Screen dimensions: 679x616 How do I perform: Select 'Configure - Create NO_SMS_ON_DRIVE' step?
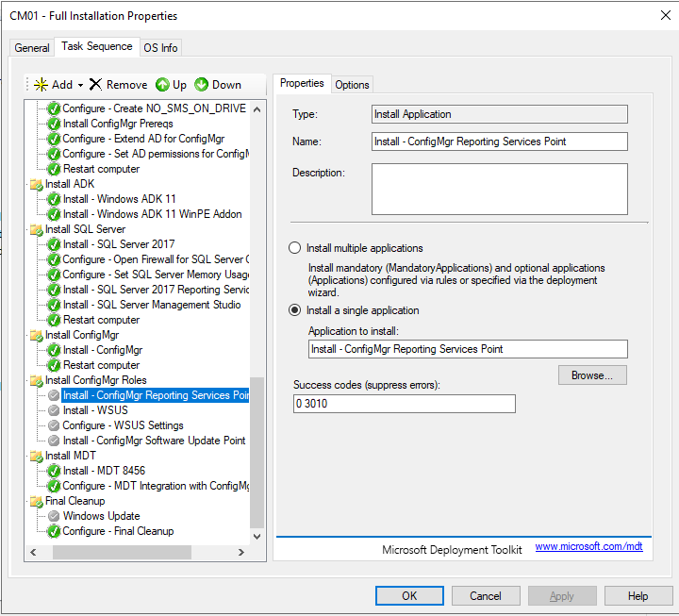tap(154, 108)
